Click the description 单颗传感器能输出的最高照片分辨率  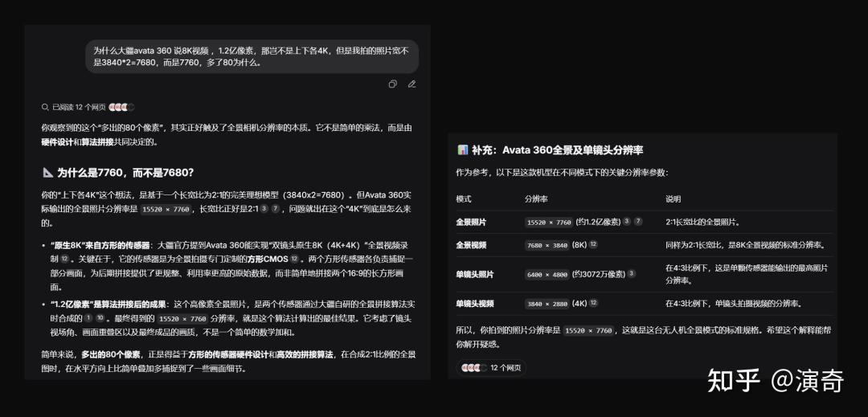point(747,274)
